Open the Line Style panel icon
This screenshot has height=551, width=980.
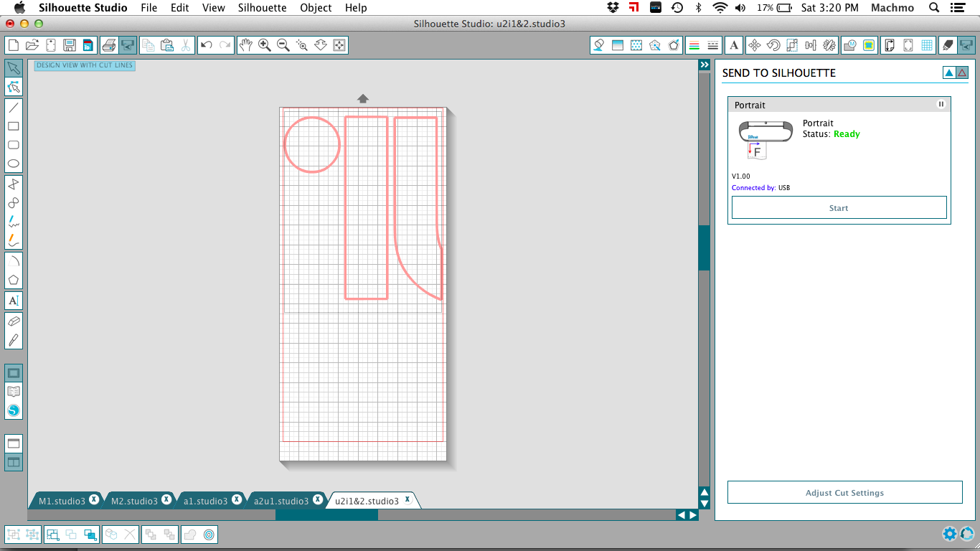(713, 45)
